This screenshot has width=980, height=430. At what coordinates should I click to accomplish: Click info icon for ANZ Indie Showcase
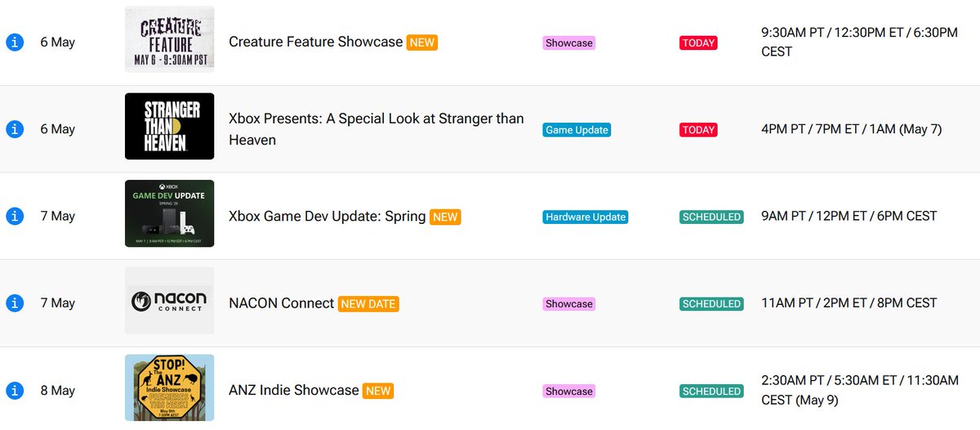pos(14,391)
